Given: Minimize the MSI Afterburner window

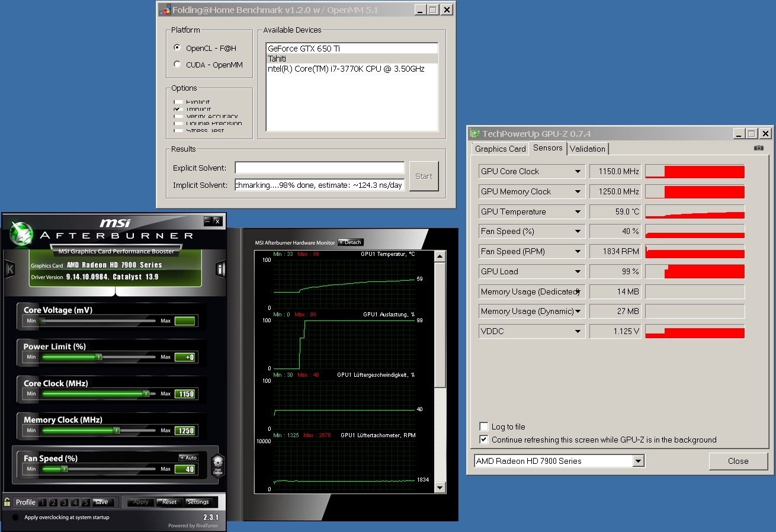Looking at the screenshot, I should (x=208, y=221).
